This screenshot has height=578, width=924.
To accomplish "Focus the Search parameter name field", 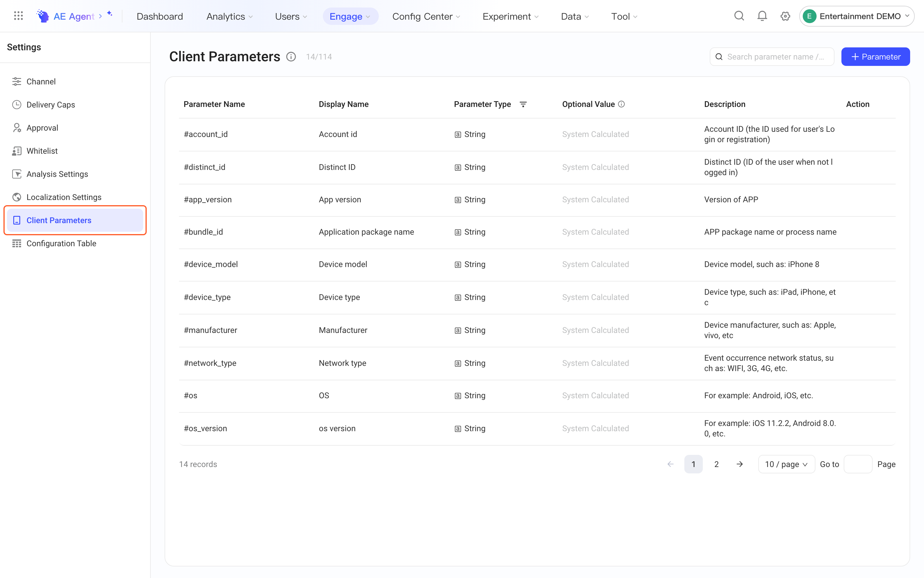I will point(772,57).
